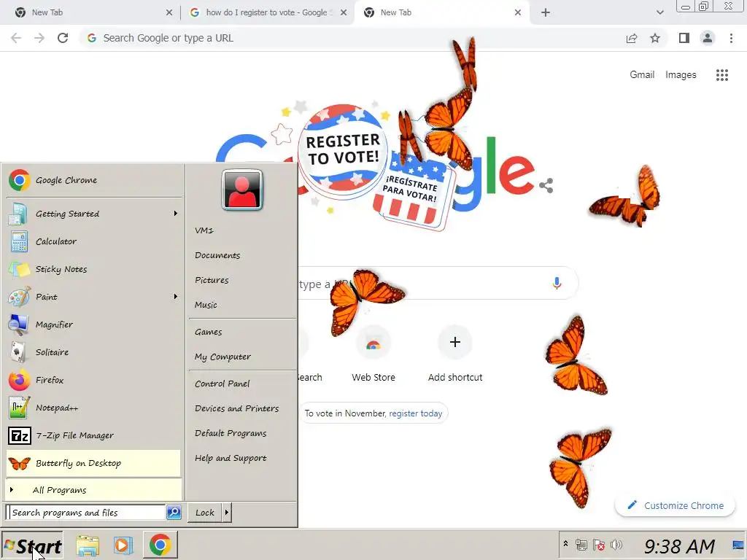Expand Getting Started submenu arrow
747x560 pixels.
click(175, 214)
